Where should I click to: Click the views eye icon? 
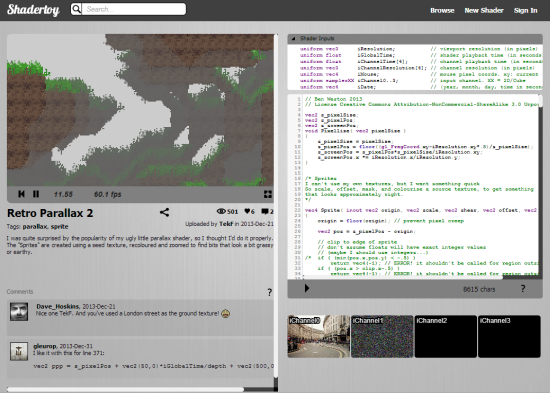[x=221, y=211]
